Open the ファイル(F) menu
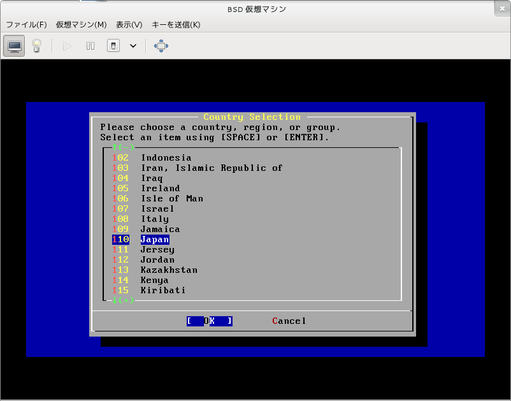 coord(26,25)
